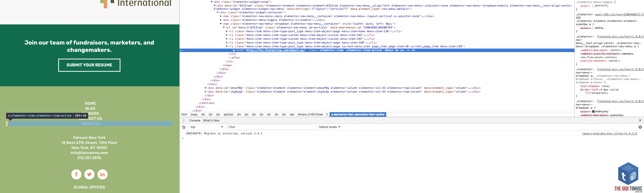Image resolution: width=644 pixels, height=193 pixels.
Task: Select a.elementor-item.elementor-item-active in breadcrumb
Action: [x=358, y=114]
